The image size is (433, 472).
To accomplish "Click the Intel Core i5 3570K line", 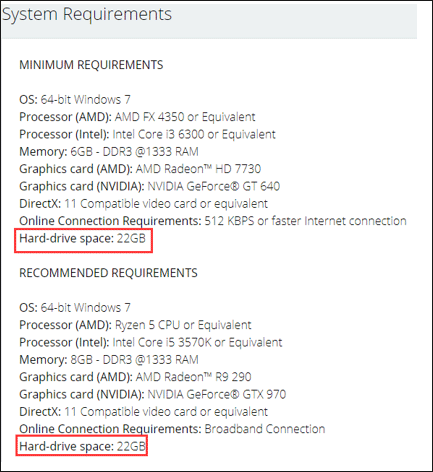I will coord(151,342).
